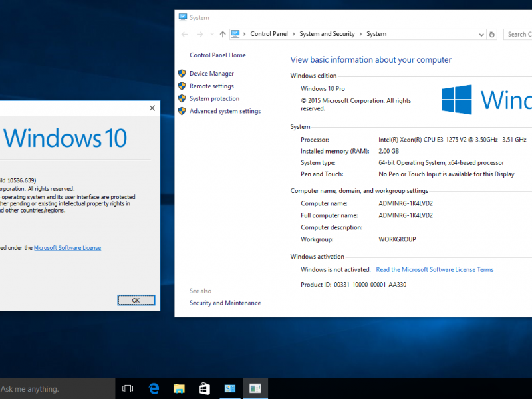The height and width of the screenshot is (399, 532).
Task: Click the 64-bit Operating System value
Action: point(441,163)
